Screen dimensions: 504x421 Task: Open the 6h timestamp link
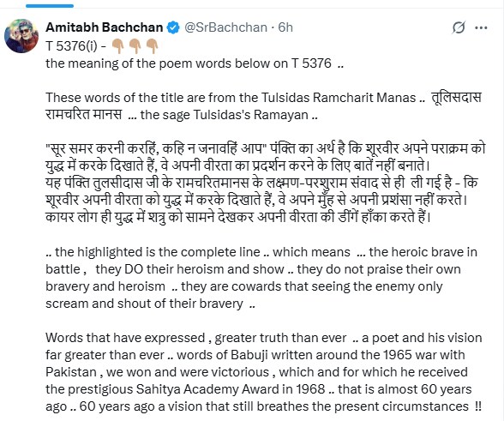pyautogui.click(x=285, y=27)
